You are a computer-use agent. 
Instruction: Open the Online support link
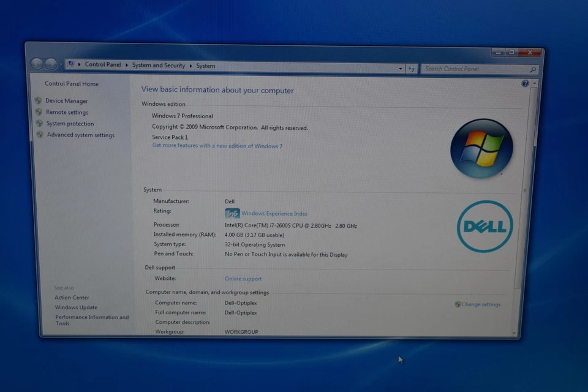(x=243, y=278)
